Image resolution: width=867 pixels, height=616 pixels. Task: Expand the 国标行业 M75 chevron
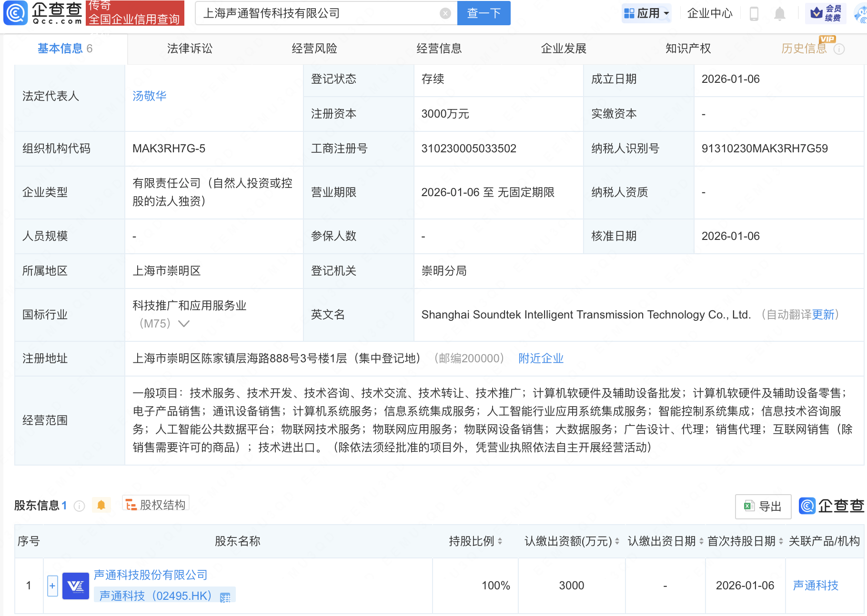click(183, 324)
